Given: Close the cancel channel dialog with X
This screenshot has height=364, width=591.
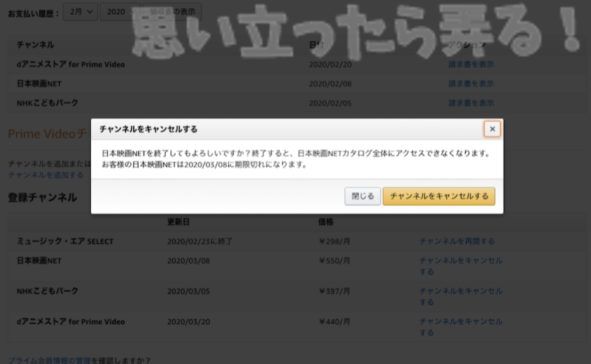Looking at the screenshot, I should pyautogui.click(x=492, y=129).
